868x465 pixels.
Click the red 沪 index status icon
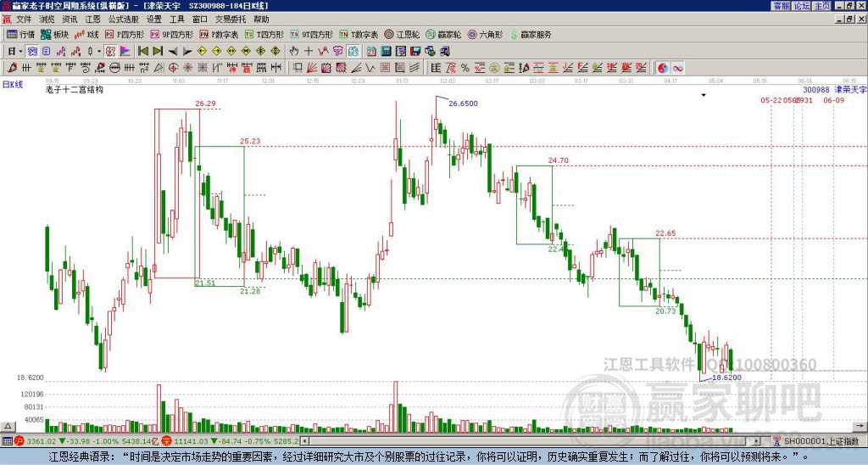point(19,441)
